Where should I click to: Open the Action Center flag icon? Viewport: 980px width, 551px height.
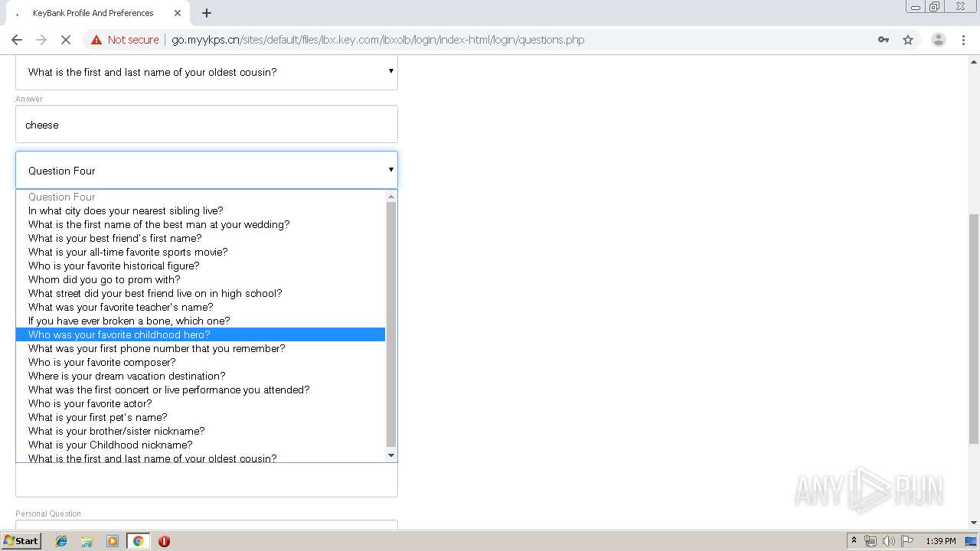tap(907, 541)
